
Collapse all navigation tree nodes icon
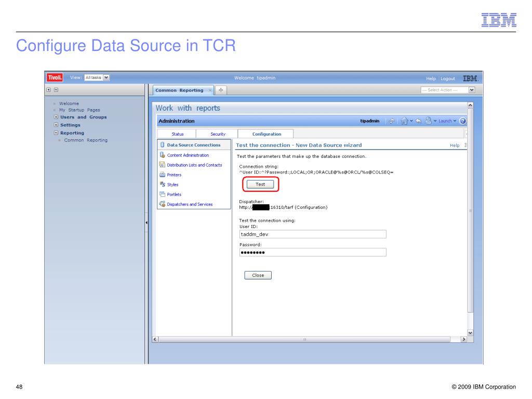pos(56,90)
